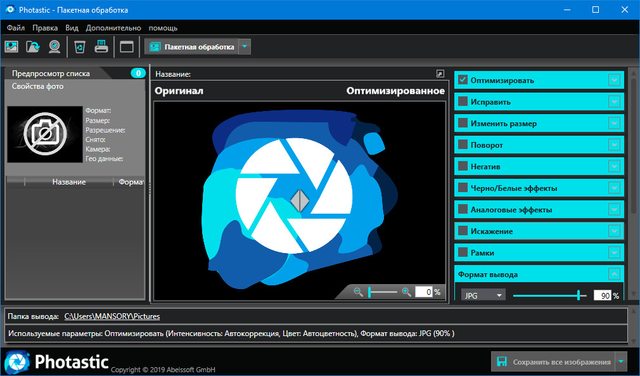
Task: Expand the Изменить размер section arrow
Action: click(x=614, y=123)
